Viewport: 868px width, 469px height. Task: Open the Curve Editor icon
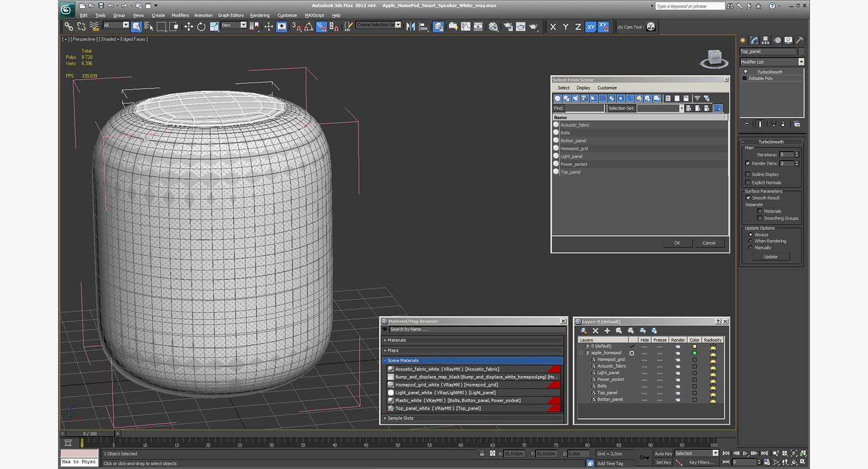tap(466, 26)
